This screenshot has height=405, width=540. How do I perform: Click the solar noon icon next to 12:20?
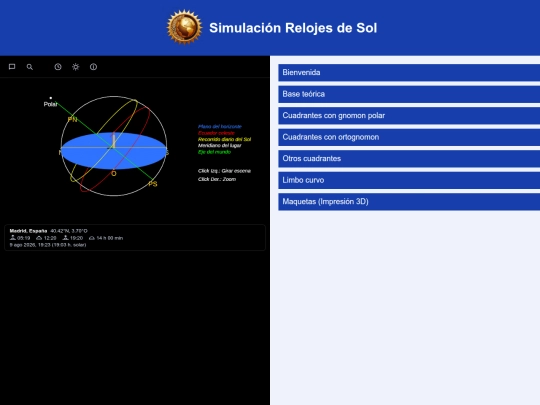39,238
